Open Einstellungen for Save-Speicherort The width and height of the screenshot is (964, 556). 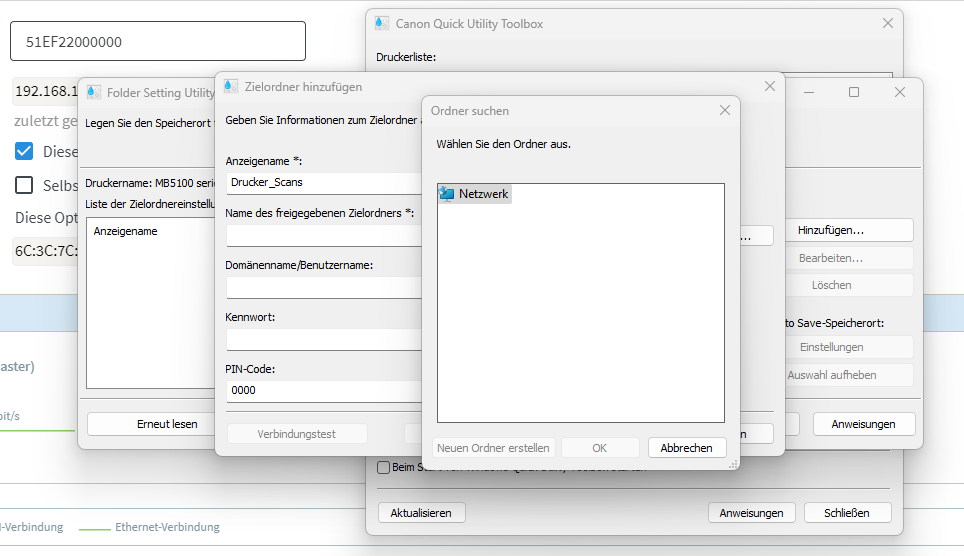pos(849,348)
